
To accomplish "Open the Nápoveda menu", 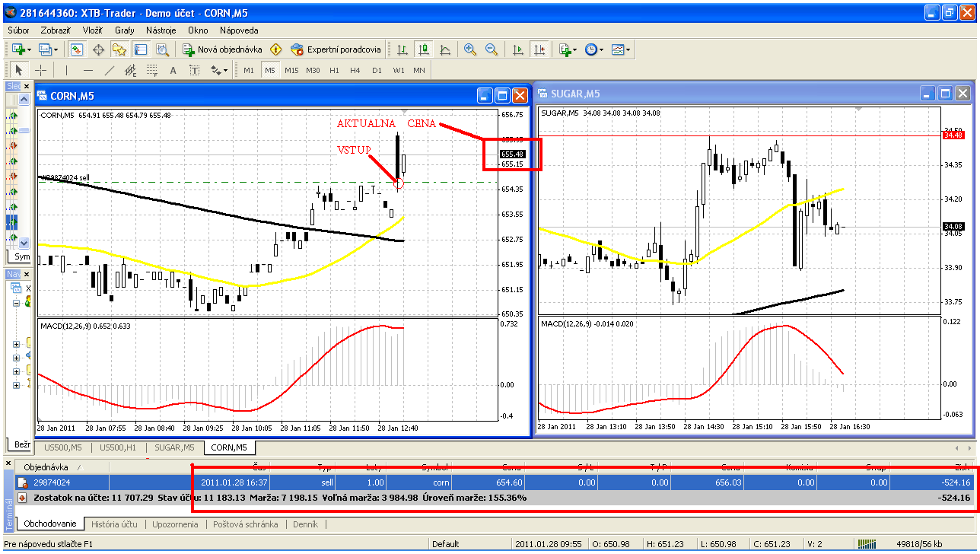I will pos(239,30).
